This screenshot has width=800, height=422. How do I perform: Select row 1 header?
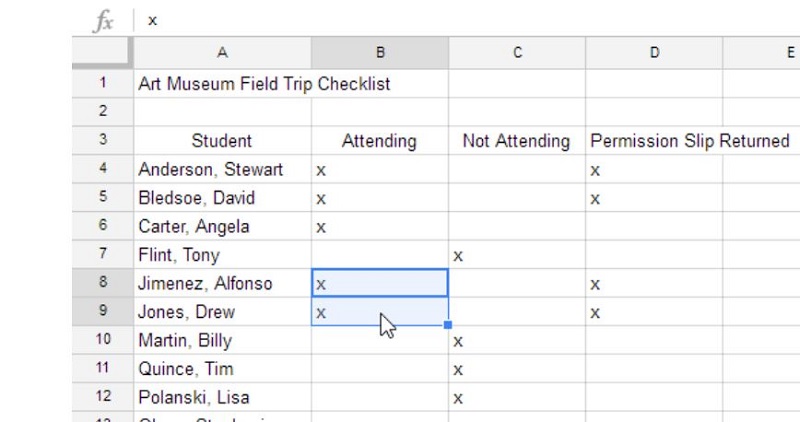click(103, 83)
